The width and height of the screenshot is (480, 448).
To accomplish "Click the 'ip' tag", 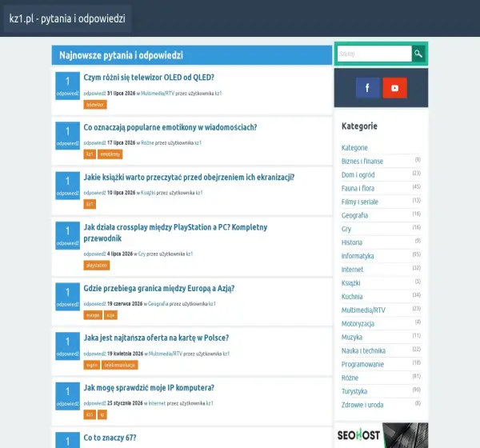I will [x=102, y=414].
